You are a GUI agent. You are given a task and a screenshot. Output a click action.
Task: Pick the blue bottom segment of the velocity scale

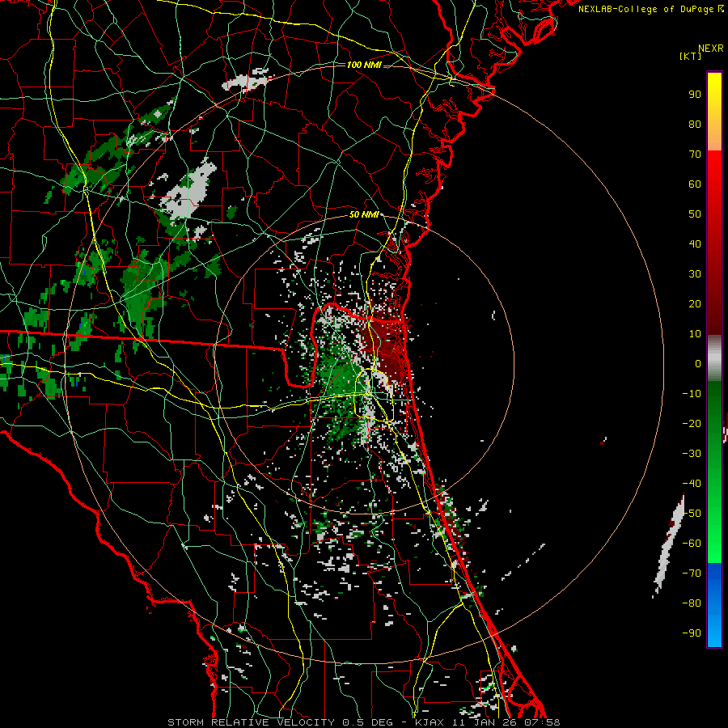714,604
